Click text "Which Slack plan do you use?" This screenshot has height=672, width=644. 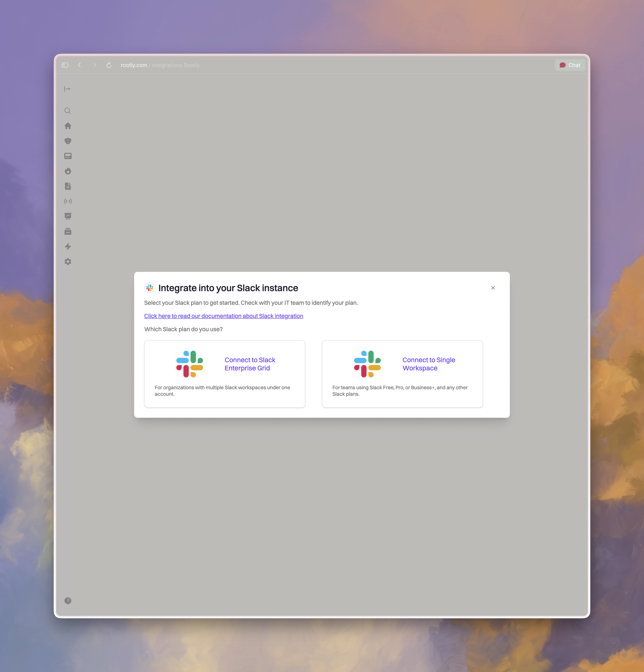pyautogui.click(x=183, y=329)
